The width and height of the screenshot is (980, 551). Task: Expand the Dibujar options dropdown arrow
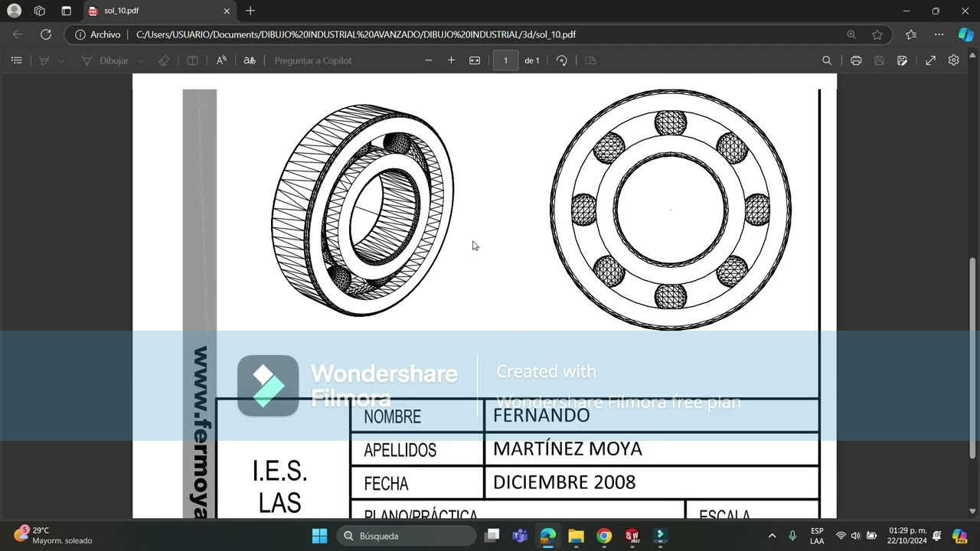coord(141,60)
